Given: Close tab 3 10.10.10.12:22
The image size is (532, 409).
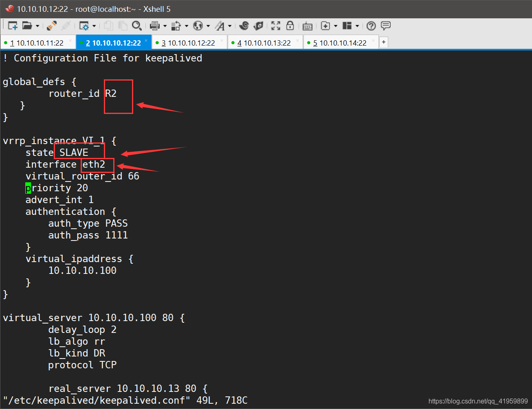Looking at the screenshot, I should [x=222, y=40].
